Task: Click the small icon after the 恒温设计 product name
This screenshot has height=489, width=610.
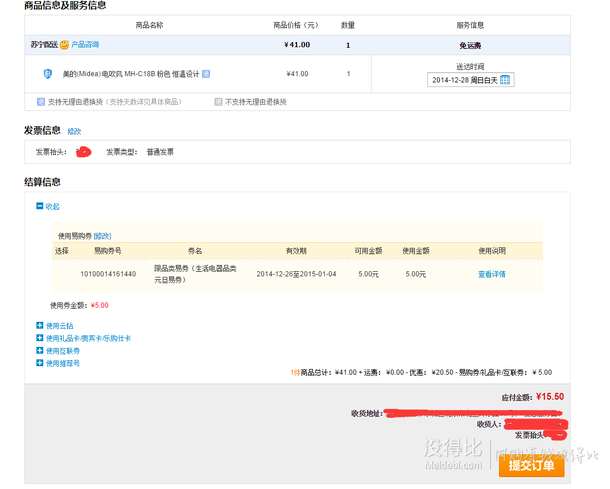Action: pos(206,74)
